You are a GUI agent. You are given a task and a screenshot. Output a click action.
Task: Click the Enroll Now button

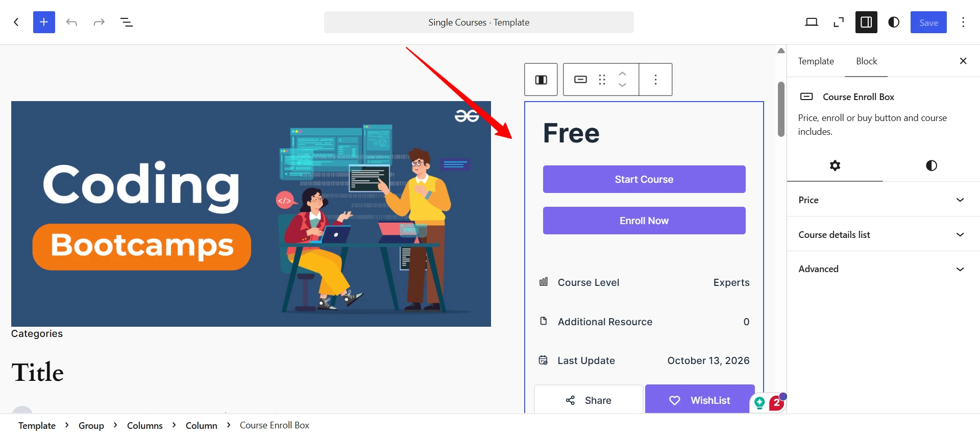644,221
